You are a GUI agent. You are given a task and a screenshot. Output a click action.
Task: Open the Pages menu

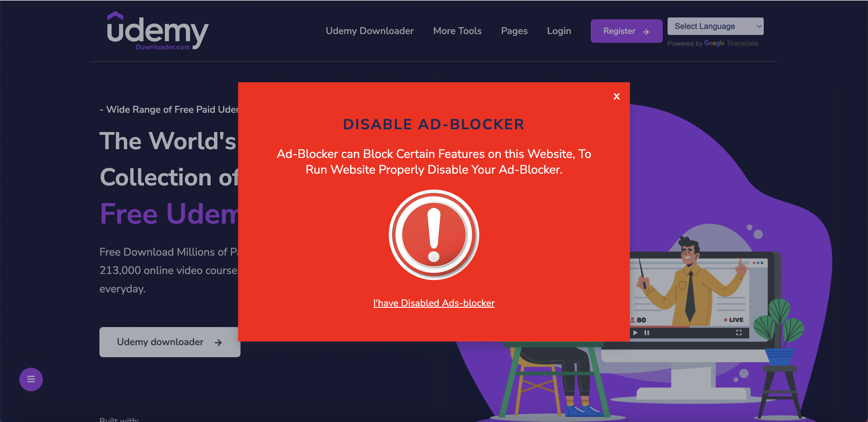[514, 31]
